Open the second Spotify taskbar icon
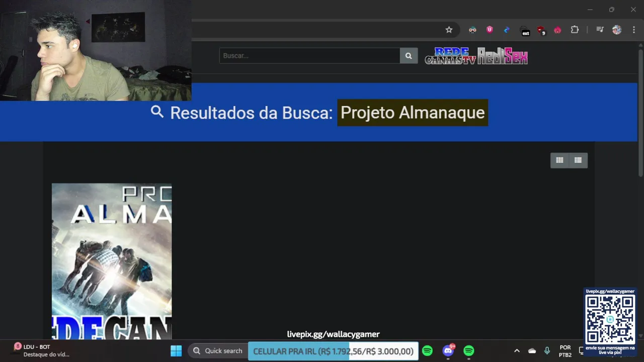The width and height of the screenshot is (644, 362). 468,351
